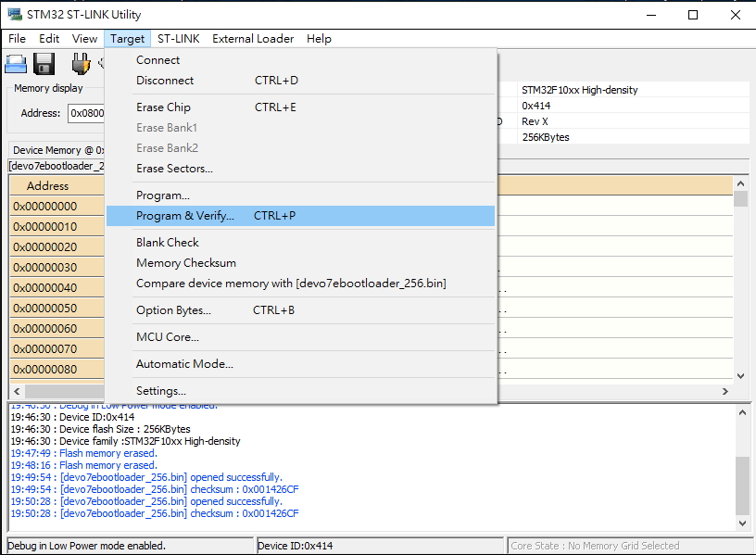Click the 19:50:28 checksum 0x001426CF log line

pyautogui.click(x=155, y=513)
